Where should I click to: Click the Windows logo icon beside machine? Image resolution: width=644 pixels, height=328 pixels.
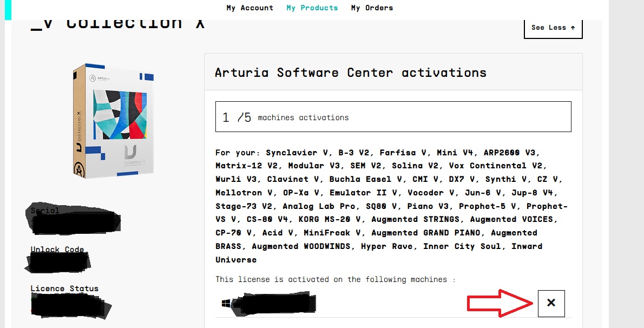pyautogui.click(x=226, y=304)
